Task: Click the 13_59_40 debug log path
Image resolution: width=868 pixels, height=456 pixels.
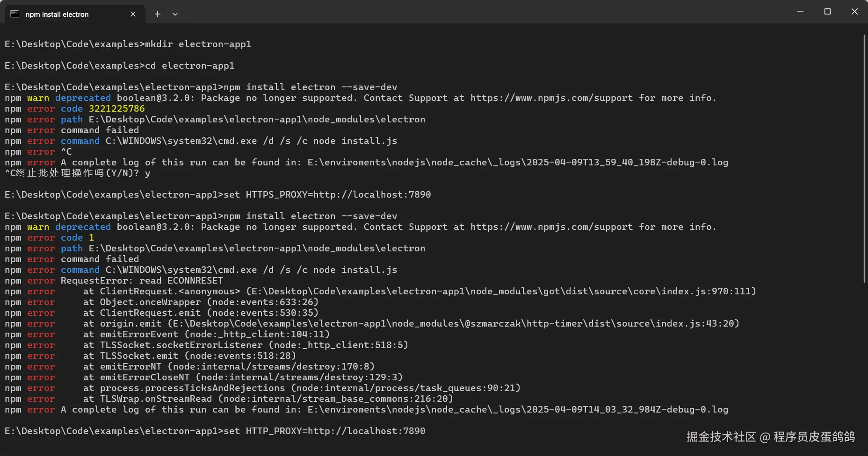Action: [x=518, y=163]
